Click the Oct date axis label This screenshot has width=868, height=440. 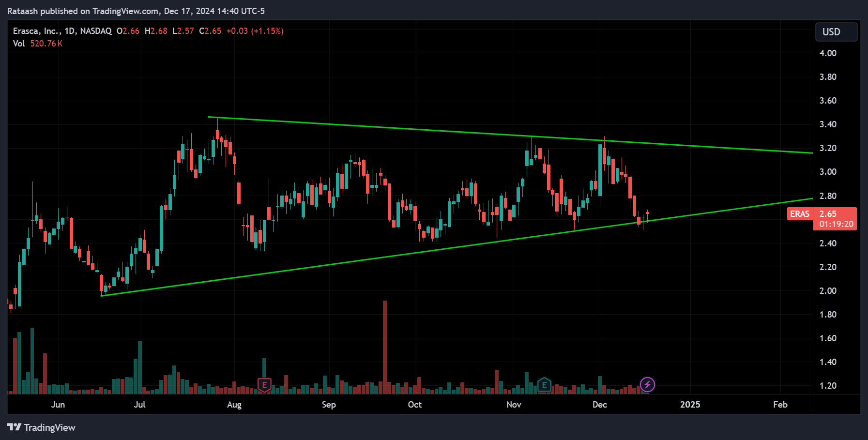coord(415,405)
